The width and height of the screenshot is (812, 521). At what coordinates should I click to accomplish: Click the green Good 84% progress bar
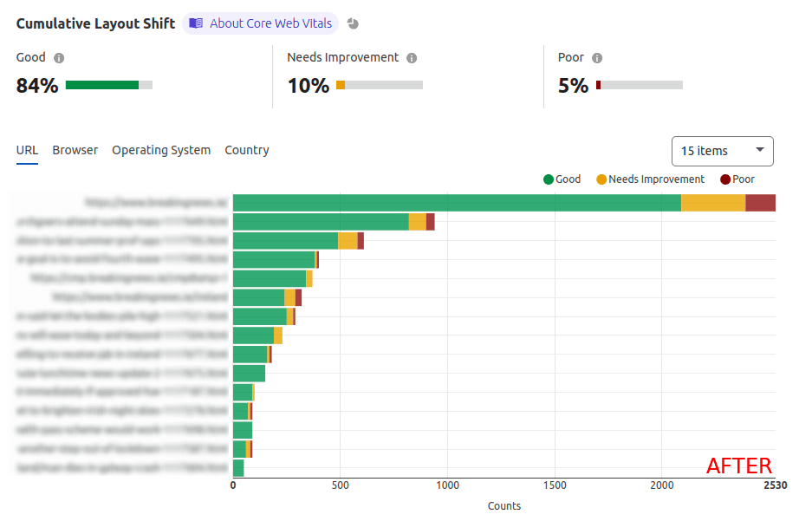tap(102, 85)
